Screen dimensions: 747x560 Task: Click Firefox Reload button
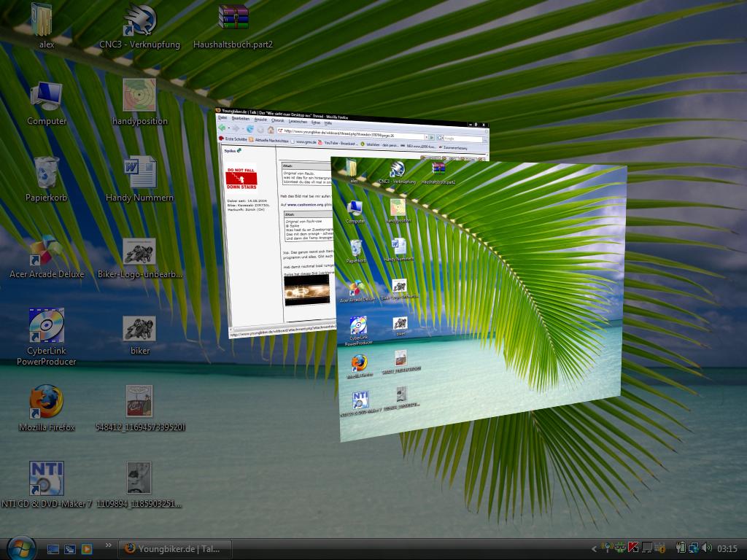pos(249,129)
